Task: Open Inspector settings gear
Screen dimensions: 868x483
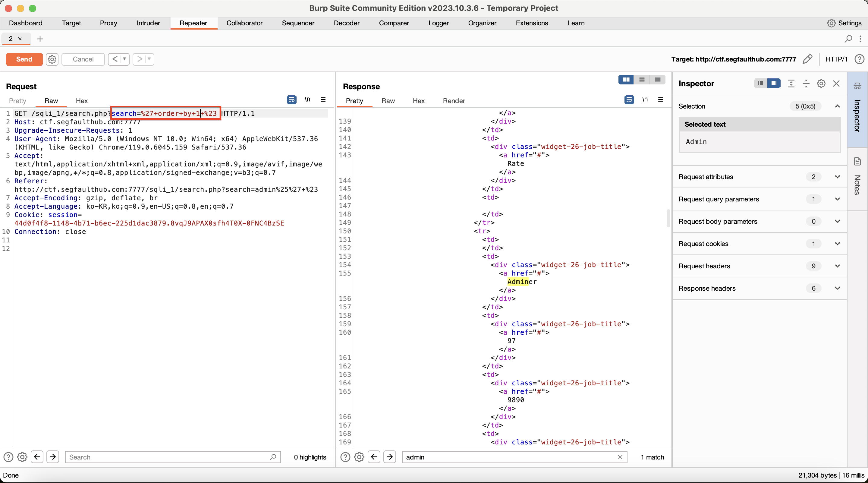Action: pos(821,84)
